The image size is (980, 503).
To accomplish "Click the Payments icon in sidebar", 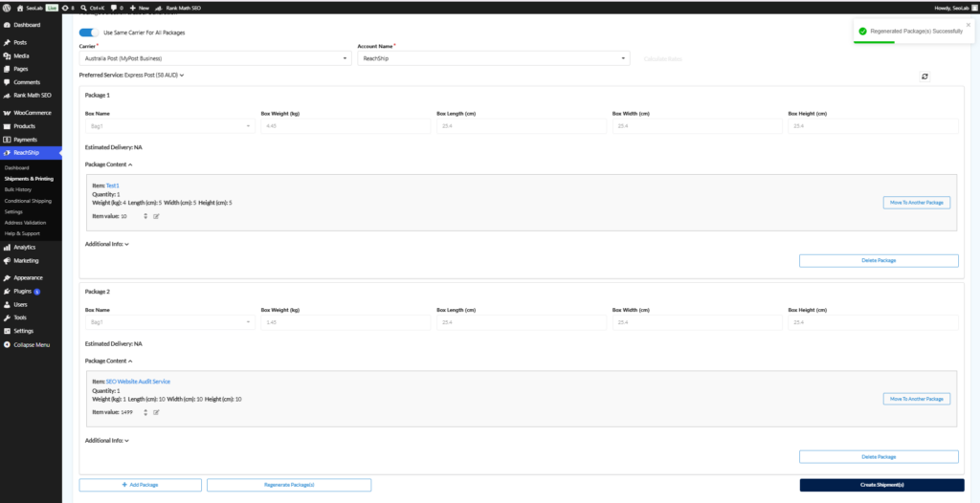I will coord(7,140).
